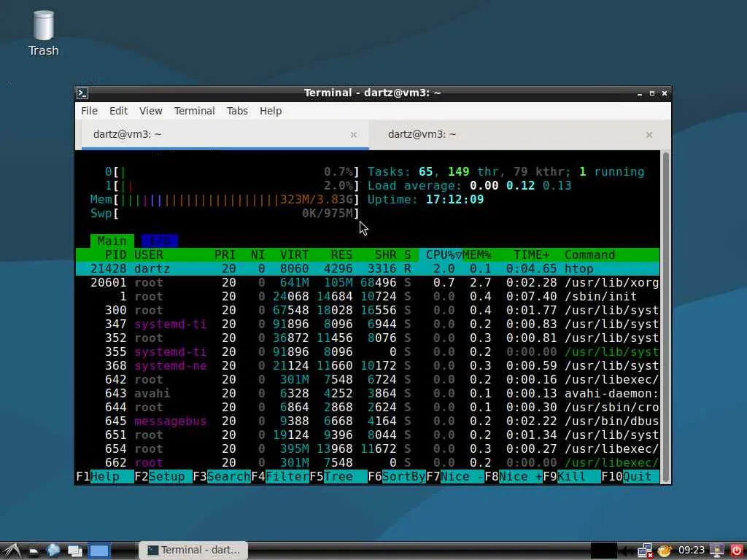This screenshot has width=747, height=560.
Task: Select the I/O tab in htop
Action: pyautogui.click(x=160, y=241)
